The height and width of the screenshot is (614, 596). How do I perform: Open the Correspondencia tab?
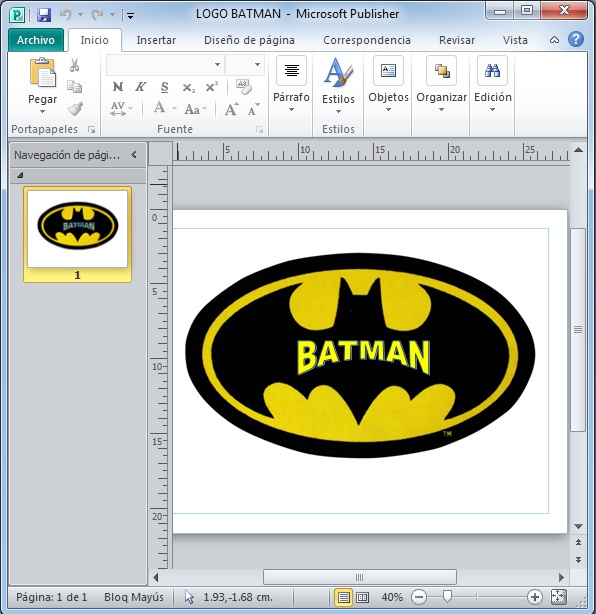(x=367, y=40)
